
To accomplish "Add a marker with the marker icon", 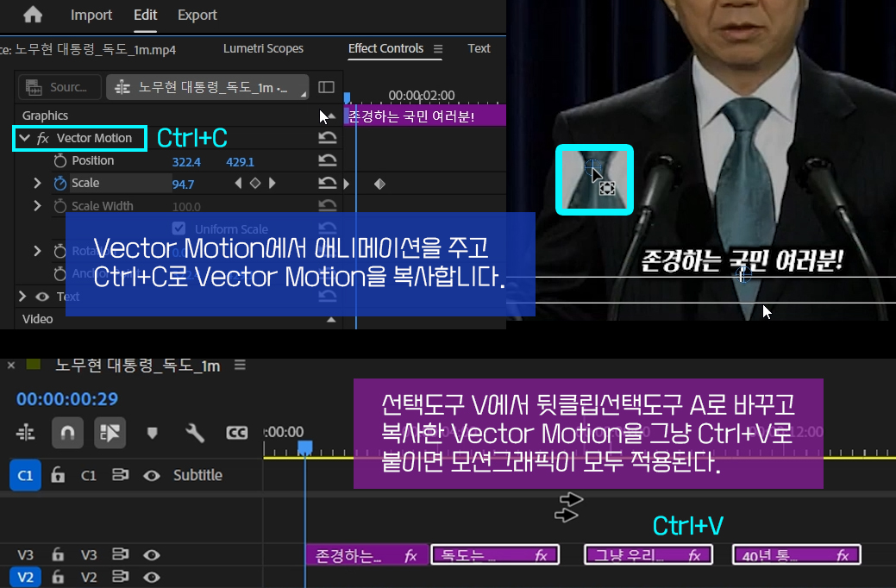I will point(152,433).
